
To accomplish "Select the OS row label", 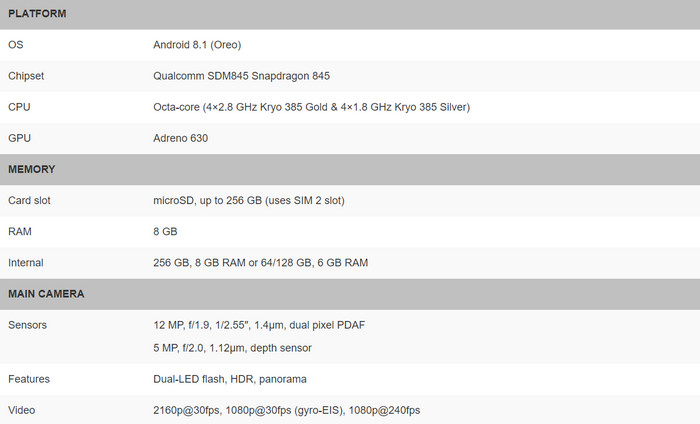I will 15,45.
